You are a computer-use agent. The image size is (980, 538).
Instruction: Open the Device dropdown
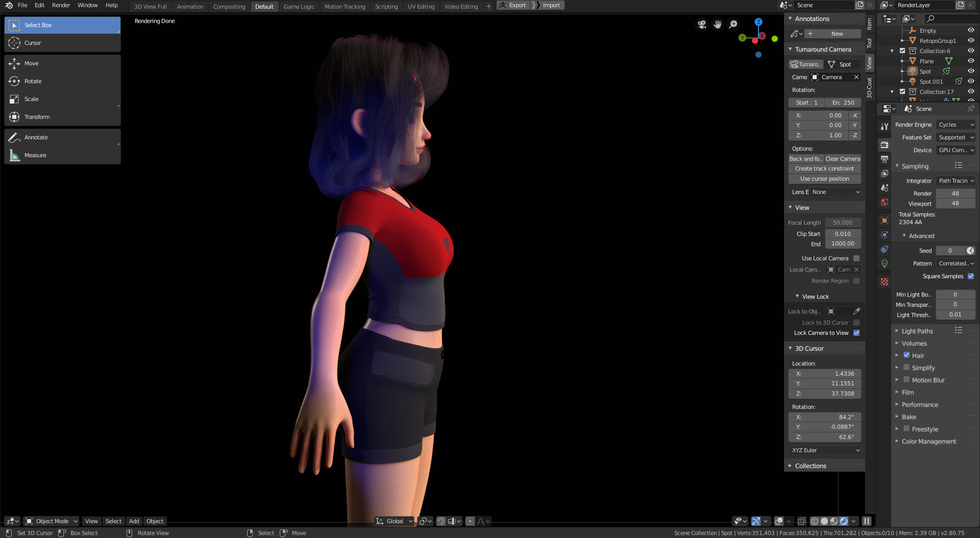point(955,150)
